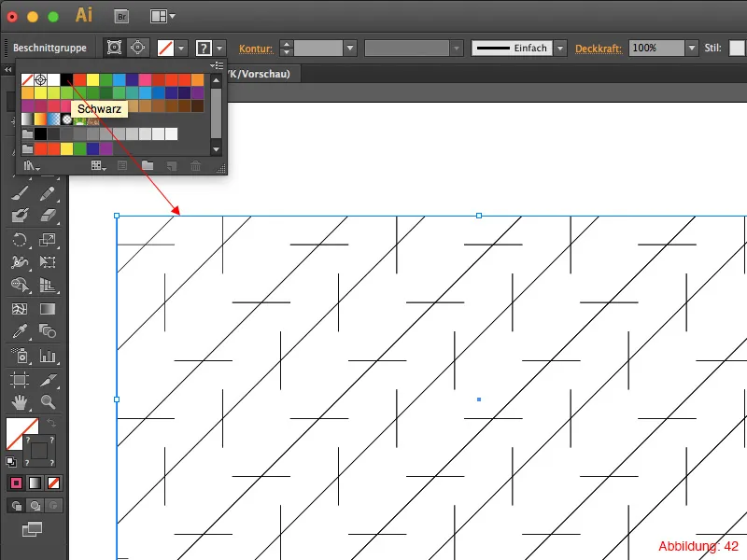Select the Width tool
Image resolution: width=747 pixels, height=560 pixels.
click(20, 262)
